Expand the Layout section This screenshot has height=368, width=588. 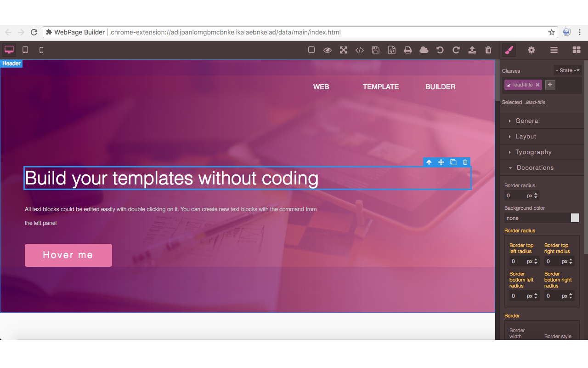coord(542,136)
